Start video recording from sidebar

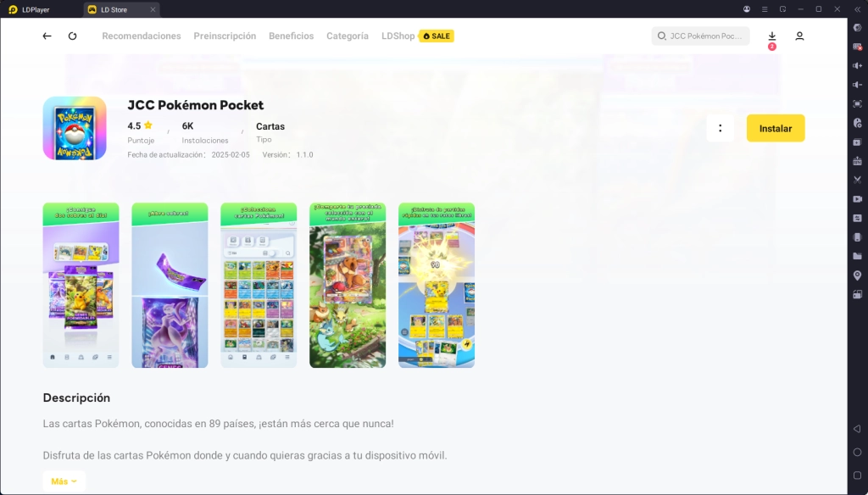(858, 199)
